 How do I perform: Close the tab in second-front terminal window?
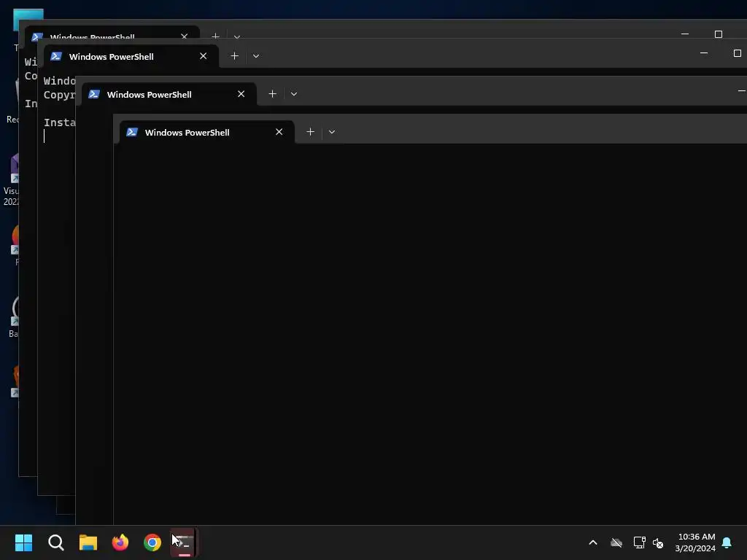[241, 94]
